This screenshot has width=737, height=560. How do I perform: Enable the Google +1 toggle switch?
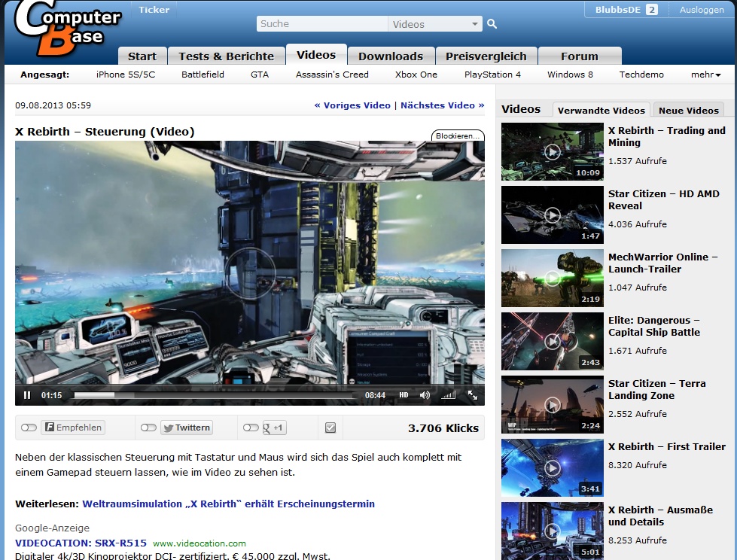pos(250,428)
